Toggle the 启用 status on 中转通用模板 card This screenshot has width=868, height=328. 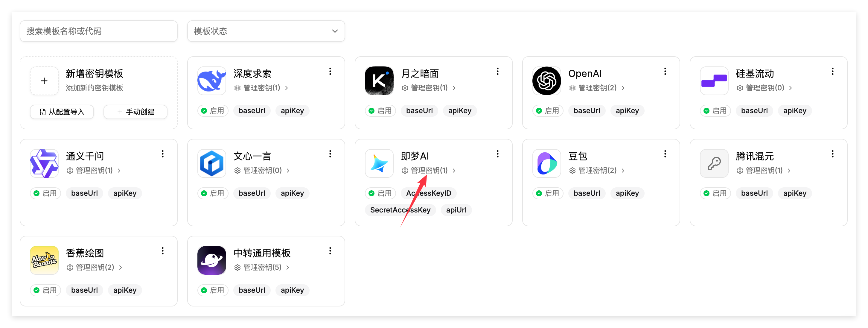coord(213,290)
